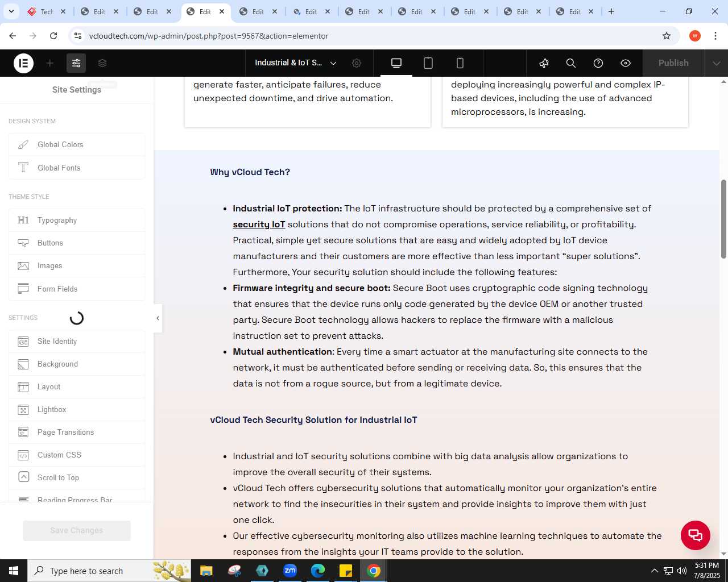Open the taskbar clock and date
Viewport: 728px width, 582px height.
[707, 571]
